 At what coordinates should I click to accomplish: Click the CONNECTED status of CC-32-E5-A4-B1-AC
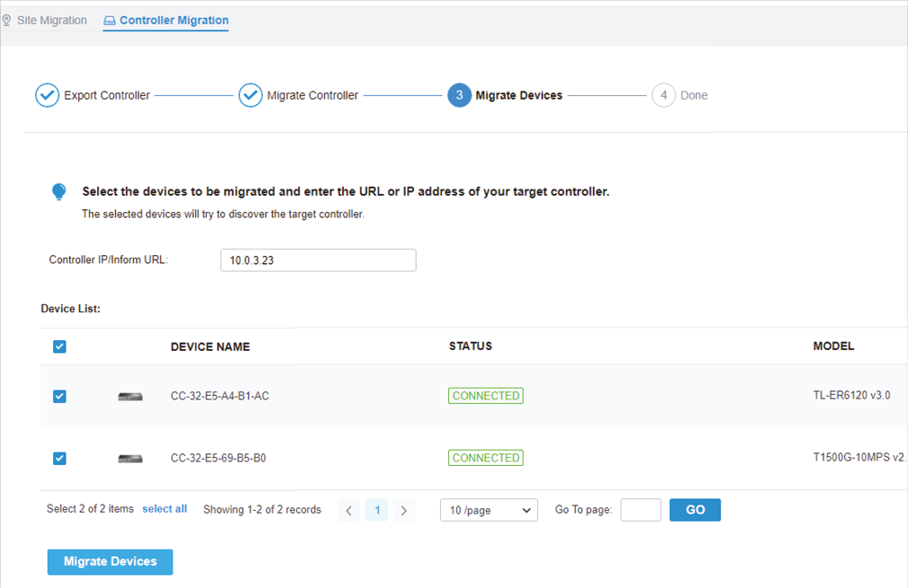click(x=486, y=396)
